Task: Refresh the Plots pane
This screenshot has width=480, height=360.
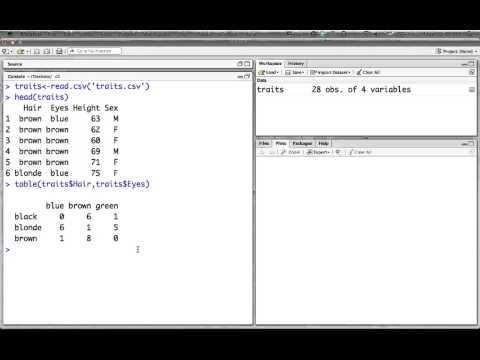Action: 472,152
